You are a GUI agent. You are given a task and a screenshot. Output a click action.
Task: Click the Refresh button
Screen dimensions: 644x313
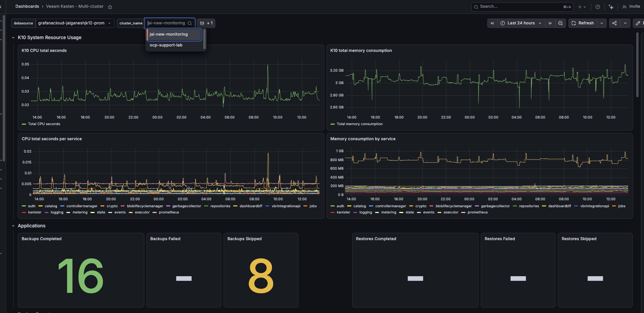coord(583,23)
